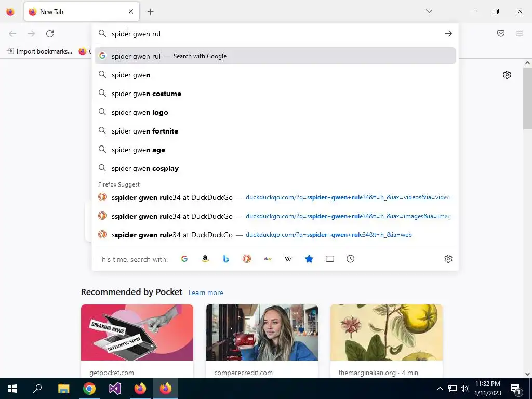Open the notification center icon

[x=516, y=389]
